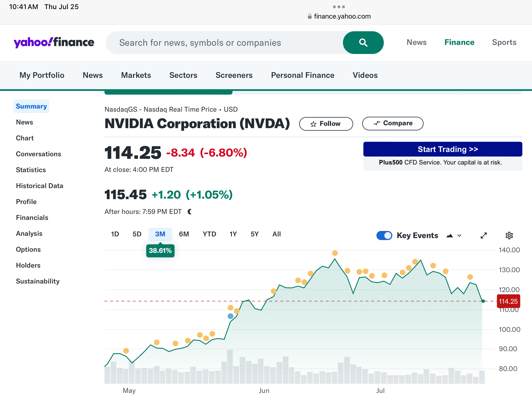Image resolution: width=532 pixels, height=400 pixels.
Task: Click the after-hours moon icon
Action: [x=190, y=212]
